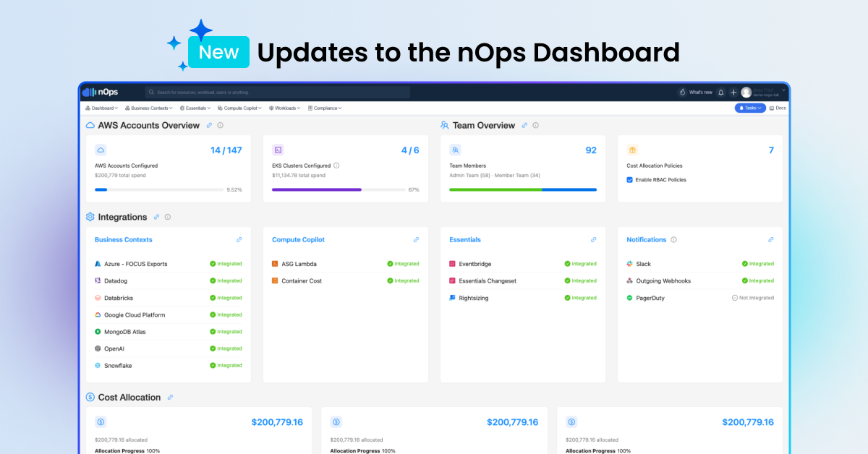868x454 pixels.
Task: Select the Databricks row
Action: click(169, 298)
